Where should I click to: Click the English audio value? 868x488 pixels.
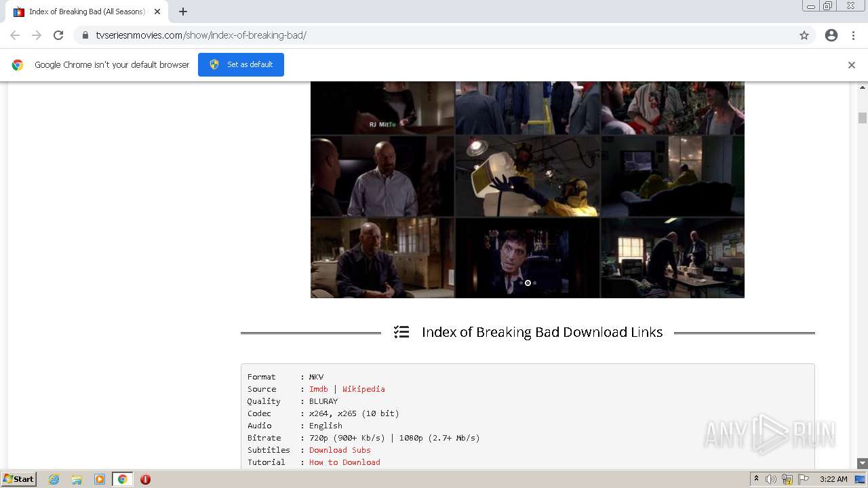click(325, 426)
